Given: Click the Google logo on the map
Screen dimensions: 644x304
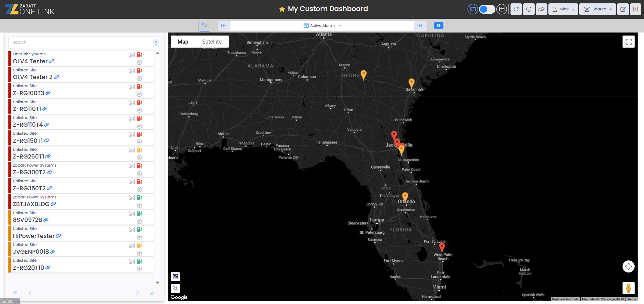Looking at the screenshot, I should pyautogui.click(x=179, y=297).
